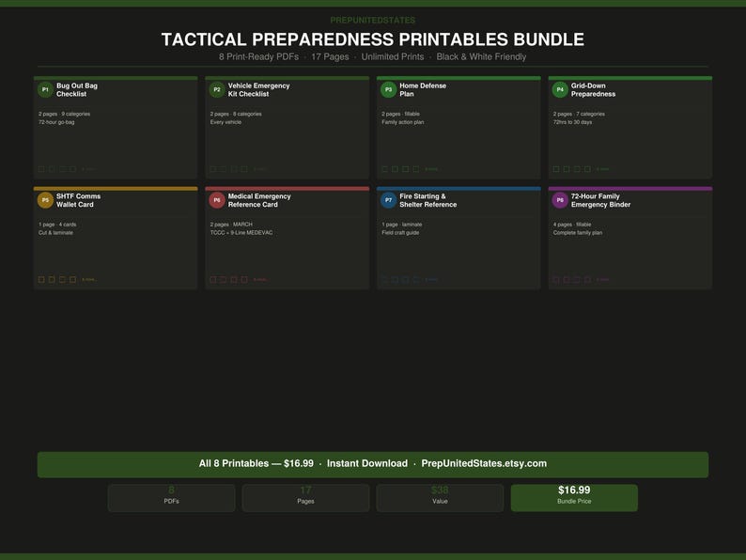The height and width of the screenshot is (560, 746).
Task: Open the Bug Out Bag Checklist title
Action: [x=77, y=90]
